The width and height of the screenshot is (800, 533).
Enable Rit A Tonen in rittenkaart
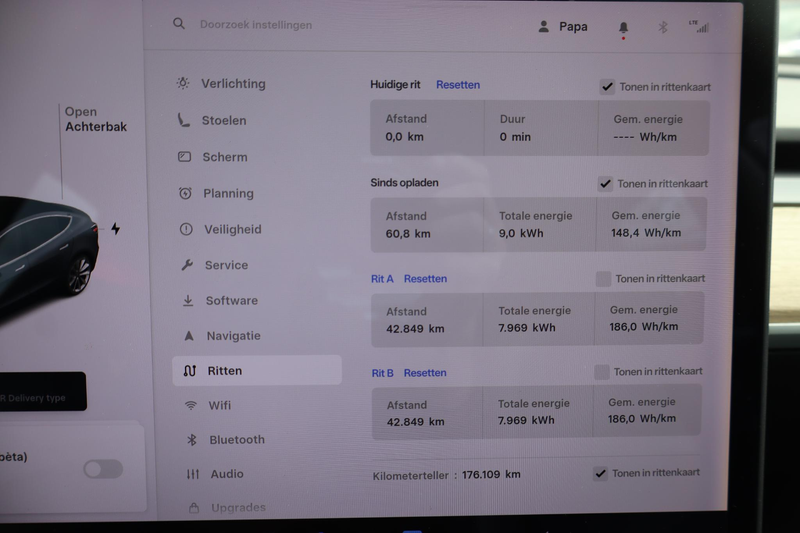(x=603, y=279)
